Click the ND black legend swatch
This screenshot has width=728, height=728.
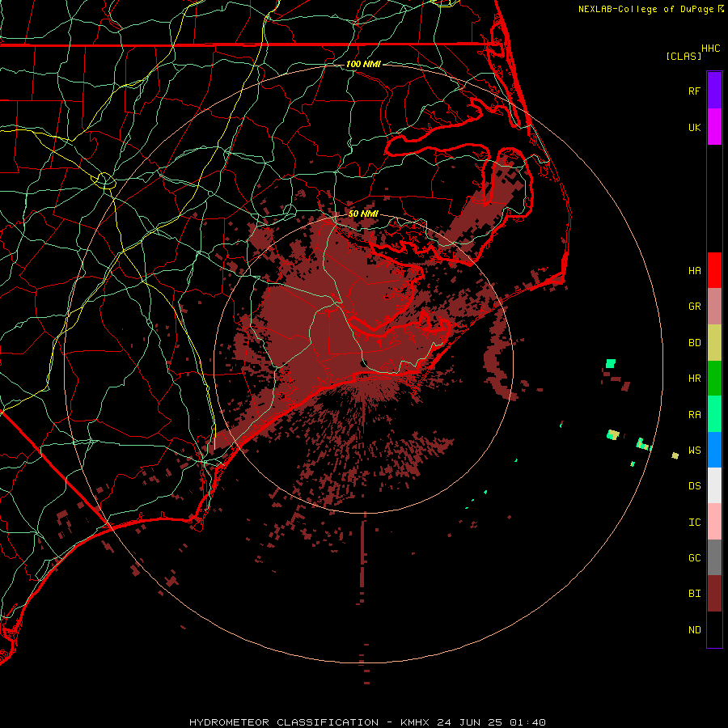(x=714, y=629)
